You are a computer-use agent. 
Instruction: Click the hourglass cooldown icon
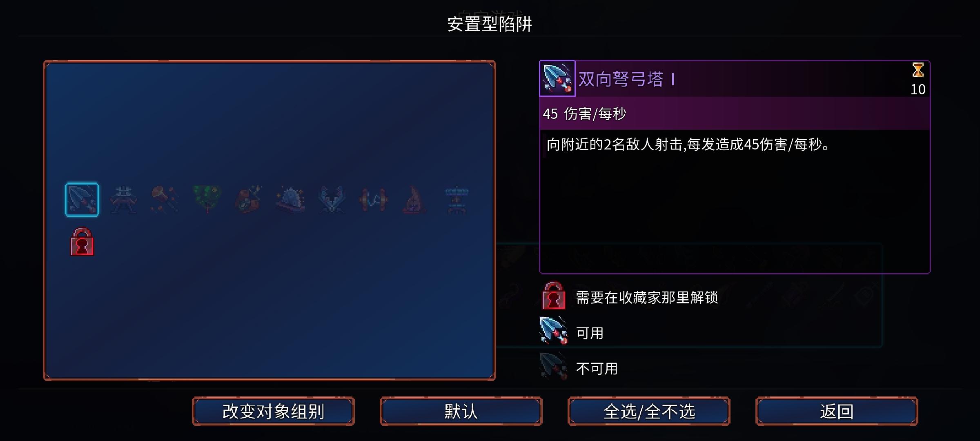(918, 70)
